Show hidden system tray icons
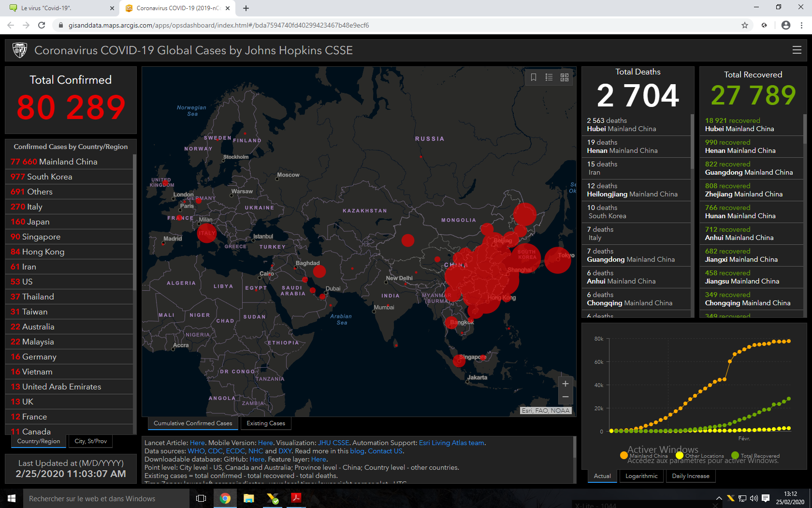 (x=719, y=498)
